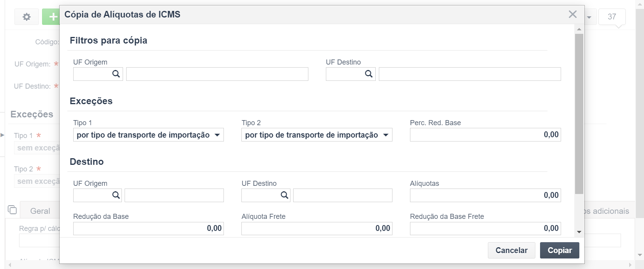Click the Cancelar button
This screenshot has height=269, width=644.
click(x=511, y=250)
